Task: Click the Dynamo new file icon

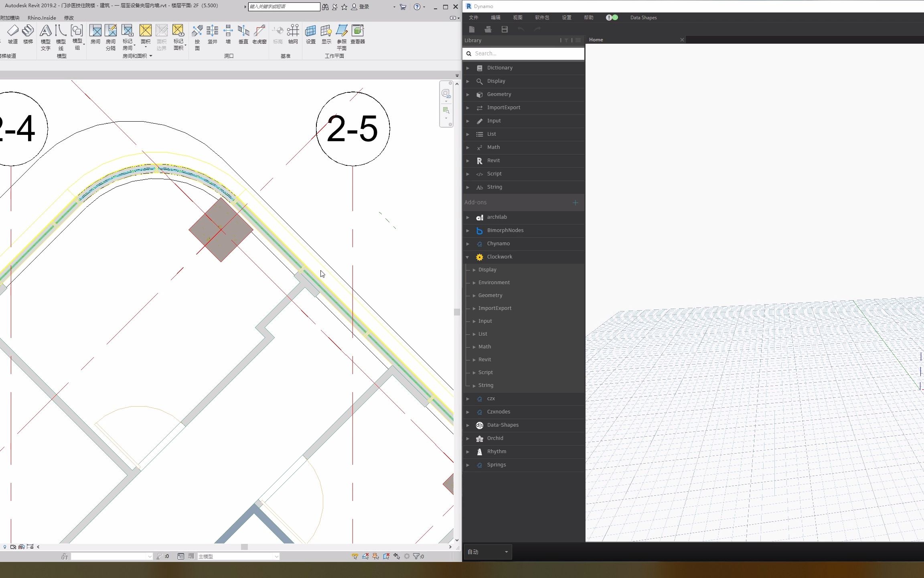Action: click(x=472, y=29)
